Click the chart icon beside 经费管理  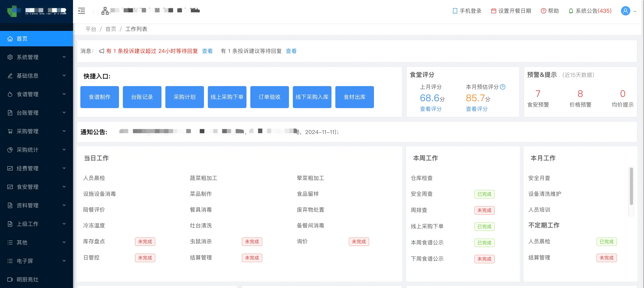point(10,168)
